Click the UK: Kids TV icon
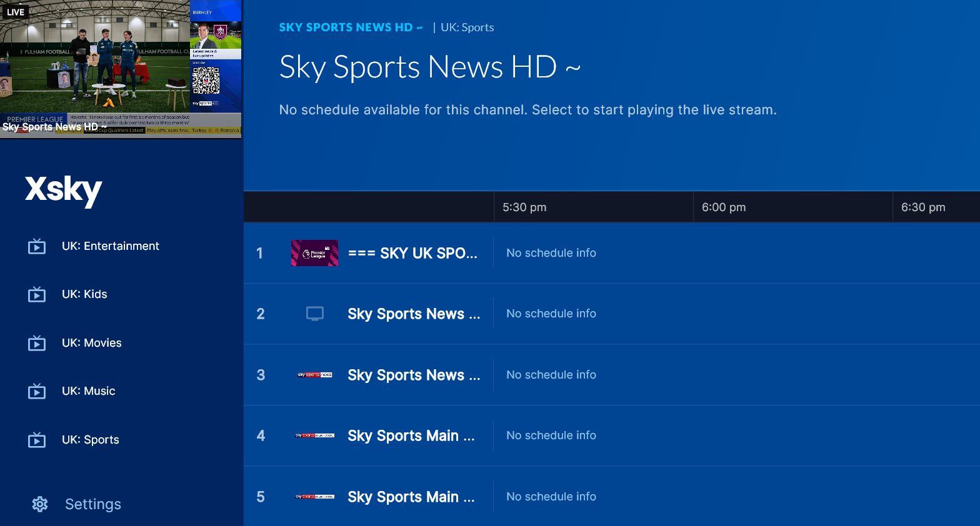The height and width of the screenshot is (526, 980). pos(37,294)
